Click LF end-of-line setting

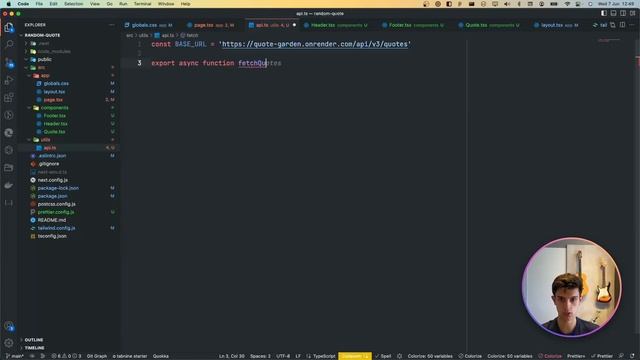[x=298, y=356]
